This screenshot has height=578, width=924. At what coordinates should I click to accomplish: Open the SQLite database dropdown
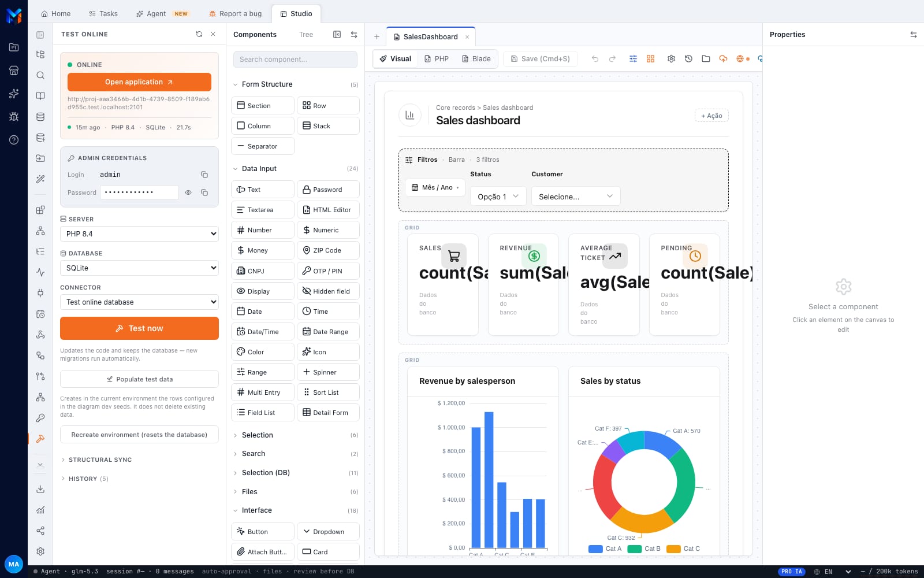tap(139, 268)
